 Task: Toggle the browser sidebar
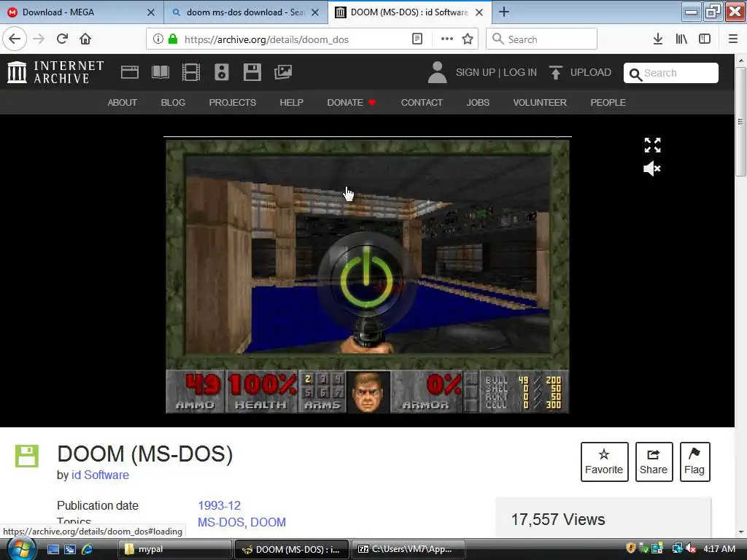click(705, 39)
